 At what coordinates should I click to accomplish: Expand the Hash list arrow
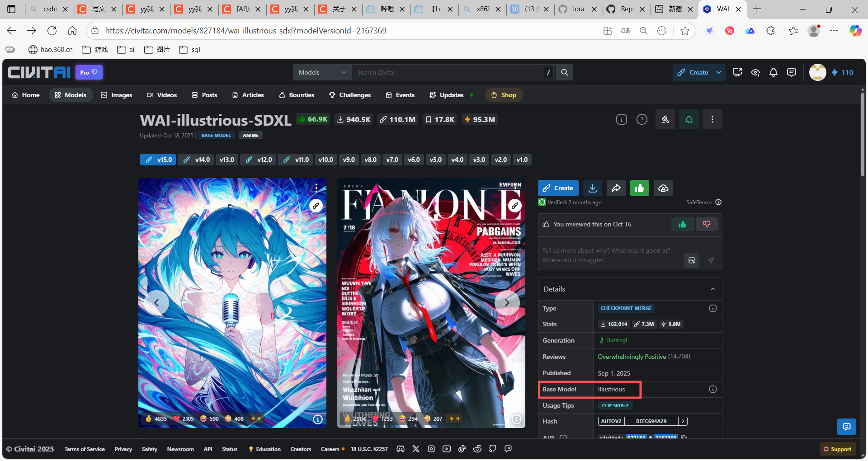pos(683,421)
